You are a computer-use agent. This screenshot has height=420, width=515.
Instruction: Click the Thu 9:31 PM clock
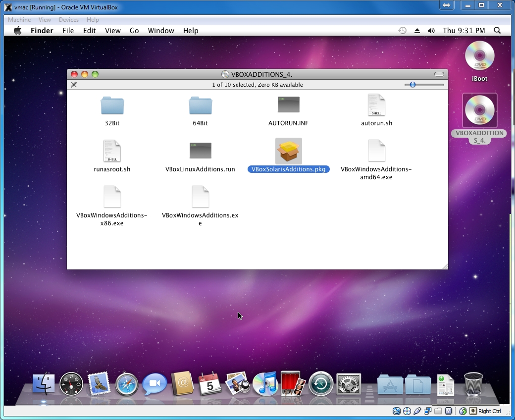[464, 31]
